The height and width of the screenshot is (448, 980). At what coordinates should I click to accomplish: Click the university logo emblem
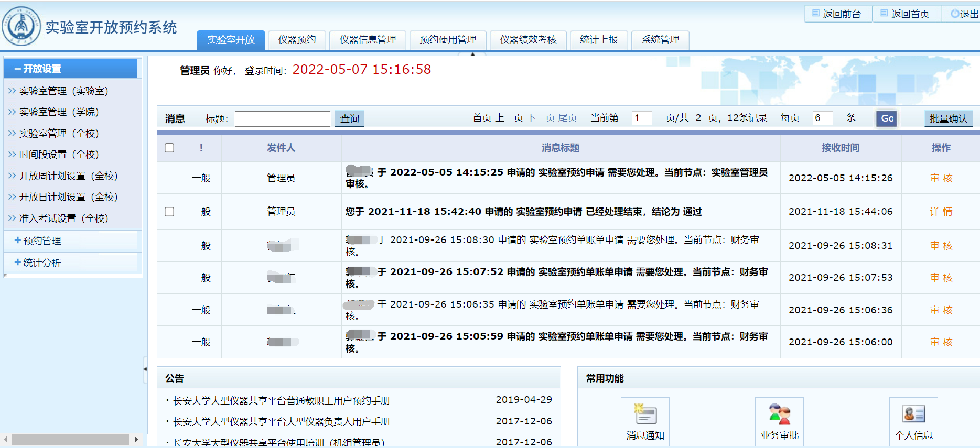21,26
